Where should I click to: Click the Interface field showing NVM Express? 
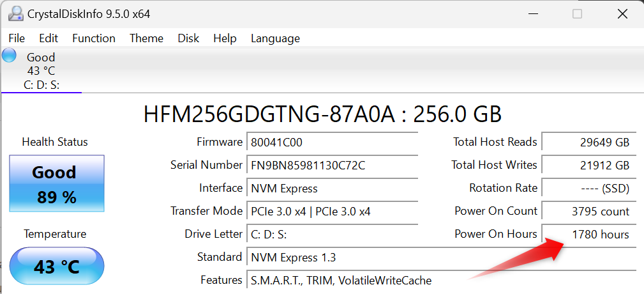click(x=333, y=189)
